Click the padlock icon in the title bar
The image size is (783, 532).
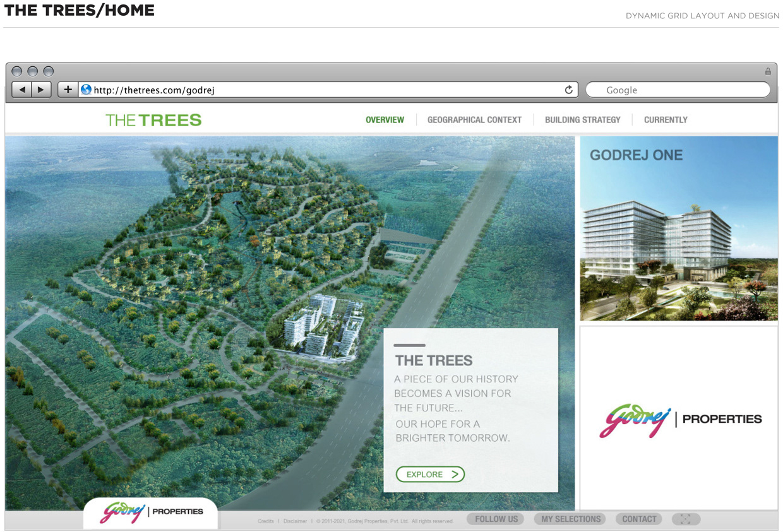(x=768, y=71)
